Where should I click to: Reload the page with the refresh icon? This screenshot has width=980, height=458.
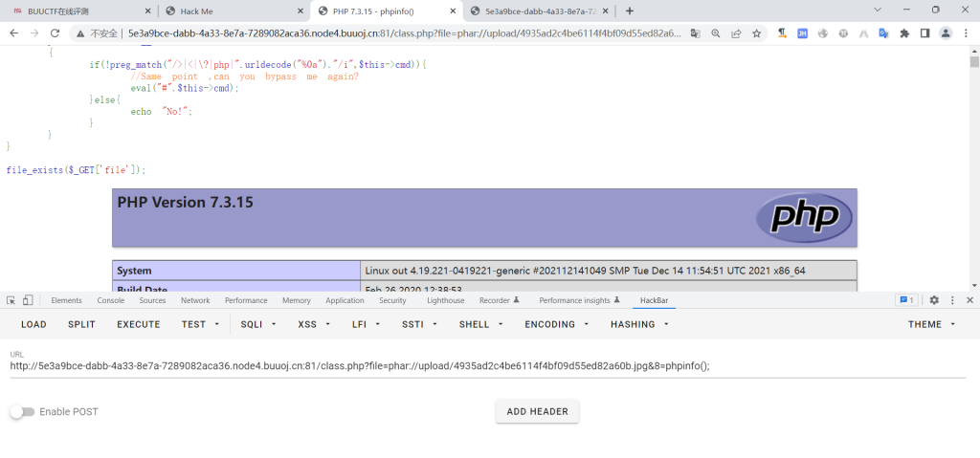coord(54,33)
